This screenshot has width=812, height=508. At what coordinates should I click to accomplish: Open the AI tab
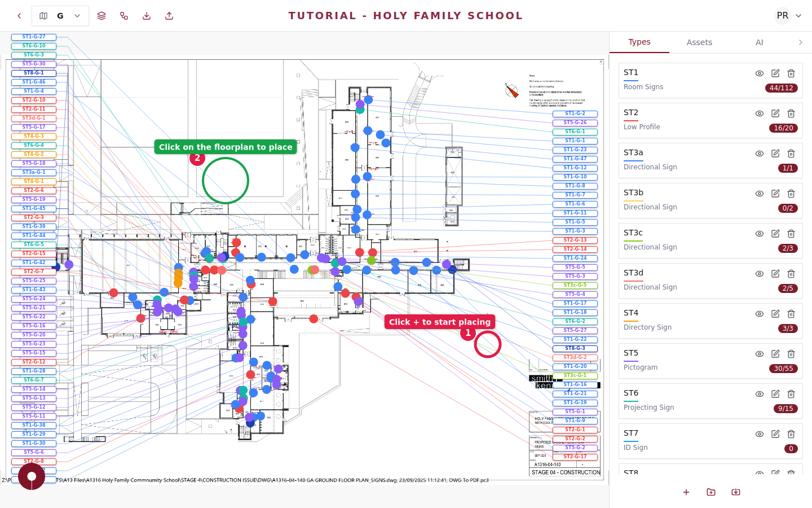click(760, 42)
